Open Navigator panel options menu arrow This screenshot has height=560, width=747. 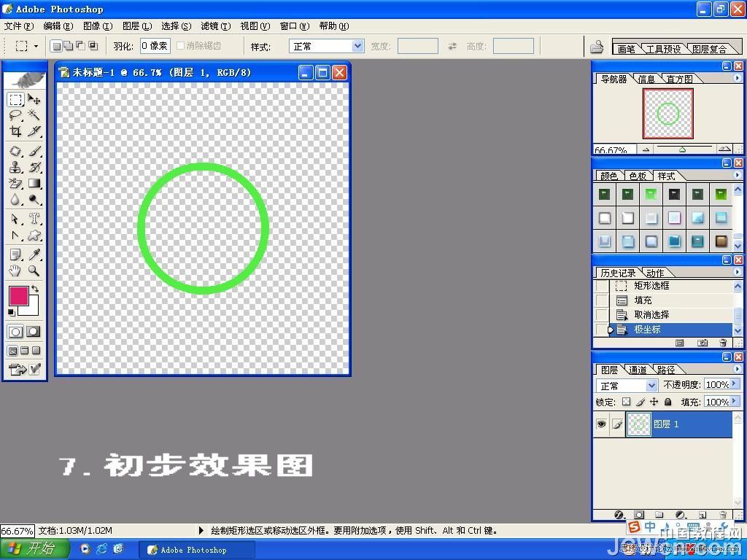tap(738, 78)
